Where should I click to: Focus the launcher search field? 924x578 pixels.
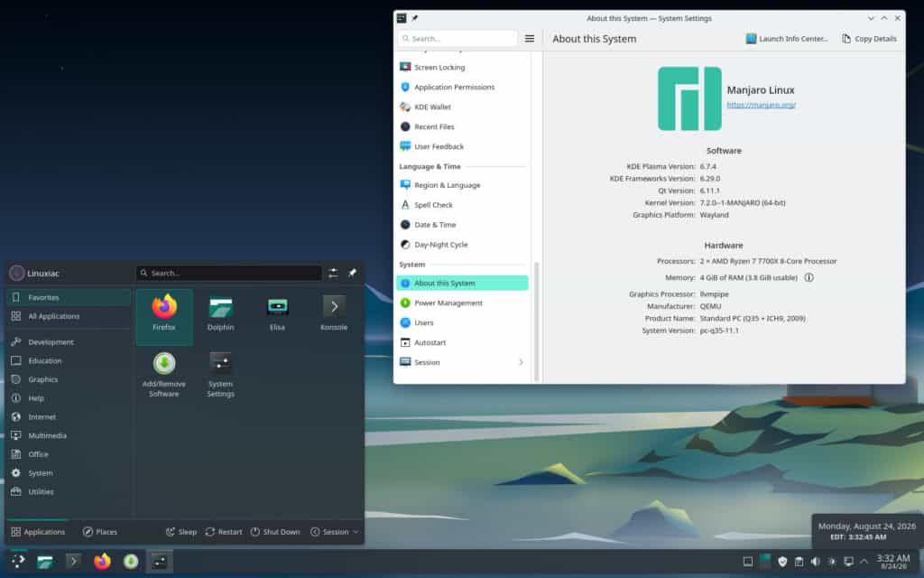[x=229, y=273]
